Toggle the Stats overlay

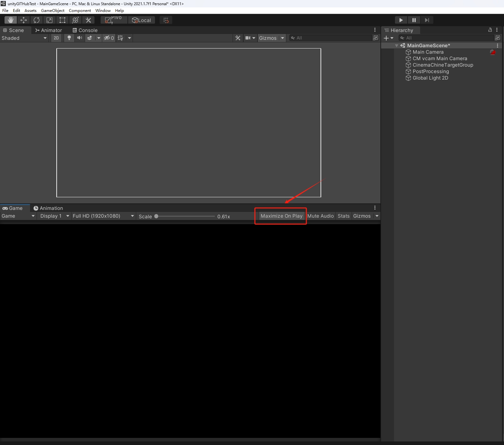(344, 216)
